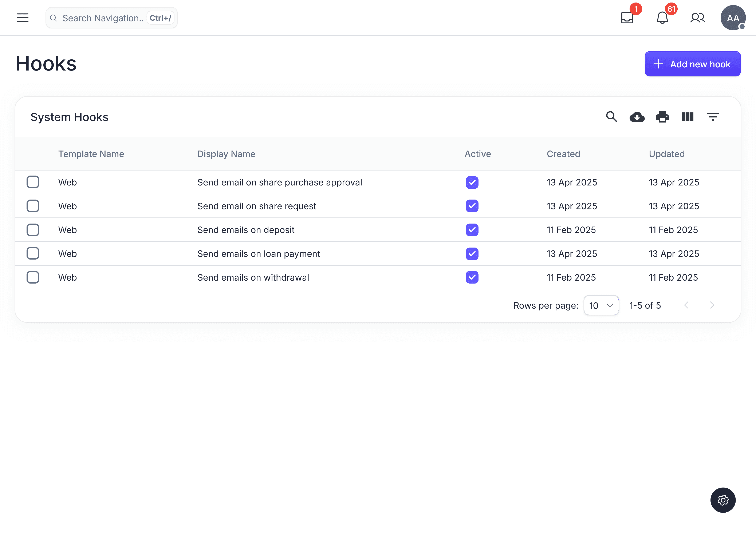Click the Add new hook button
Image resolution: width=756 pixels, height=533 pixels.
[692, 64]
